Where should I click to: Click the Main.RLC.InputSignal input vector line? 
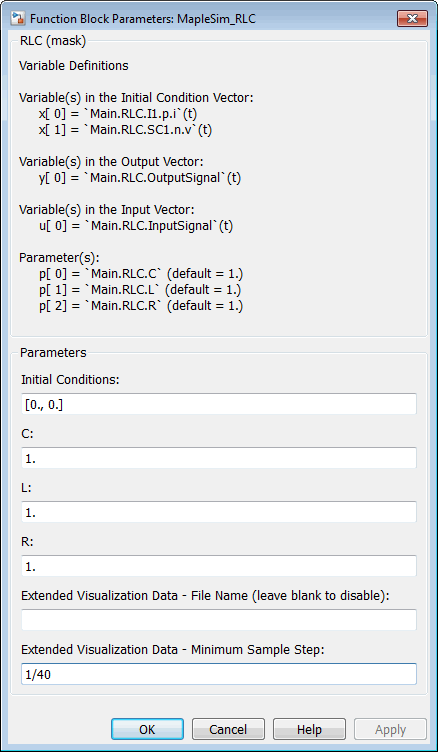click(x=136, y=226)
